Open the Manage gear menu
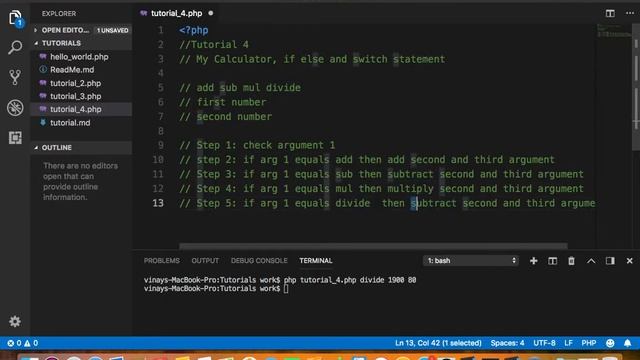 click(15, 322)
